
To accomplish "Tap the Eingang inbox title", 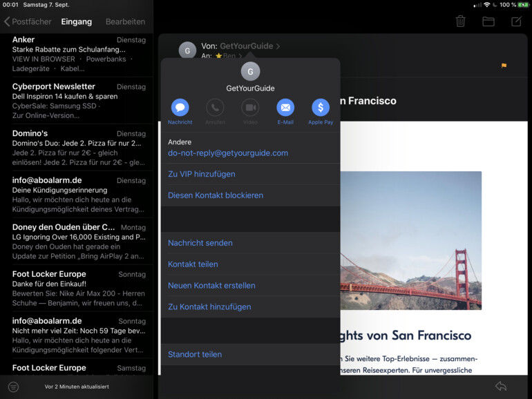I will pyautogui.click(x=76, y=21).
